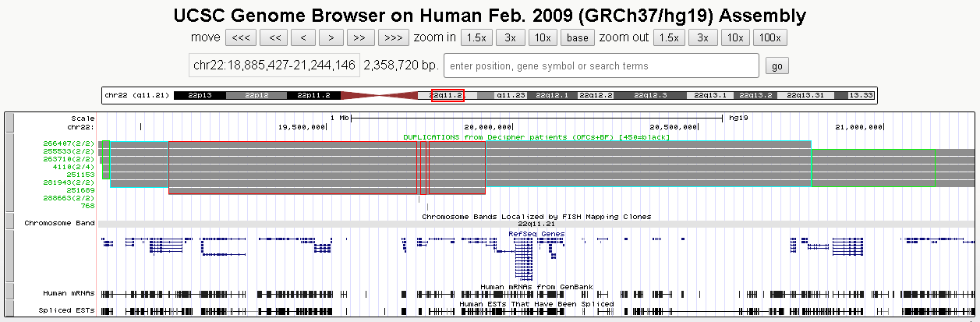980x322 pixels.
Task: Click the far-left move button (<<<)
Action: coord(241,37)
